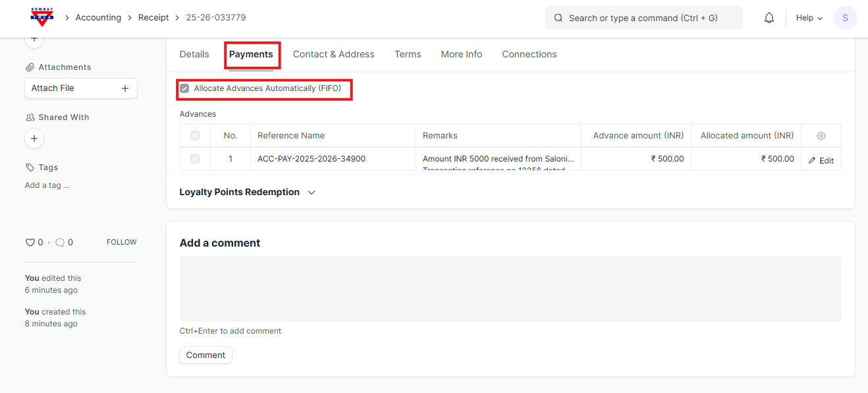The width and height of the screenshot is (868, 393).
Task: Click the Accounting breadcrumb link
Action: (x=98, y=18)
